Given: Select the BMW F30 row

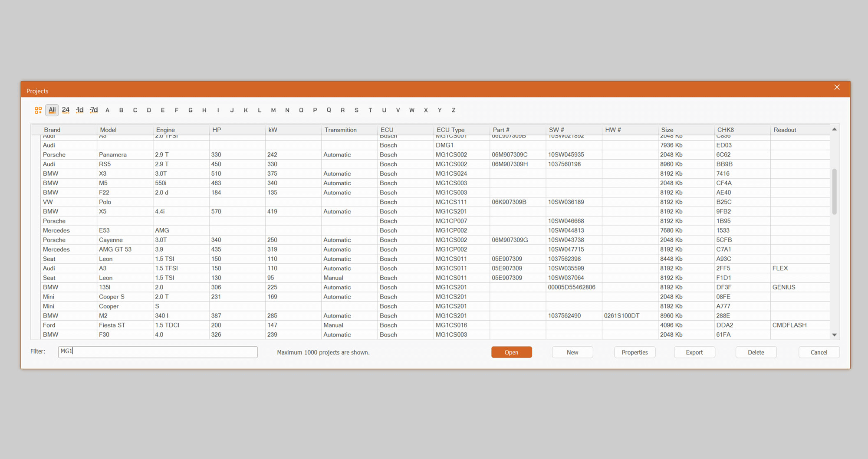Looking at the screenshot, I should 435,334.
